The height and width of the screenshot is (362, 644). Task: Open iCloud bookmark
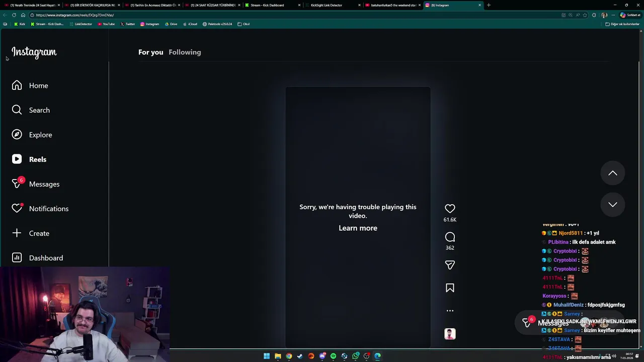point(190,24)
